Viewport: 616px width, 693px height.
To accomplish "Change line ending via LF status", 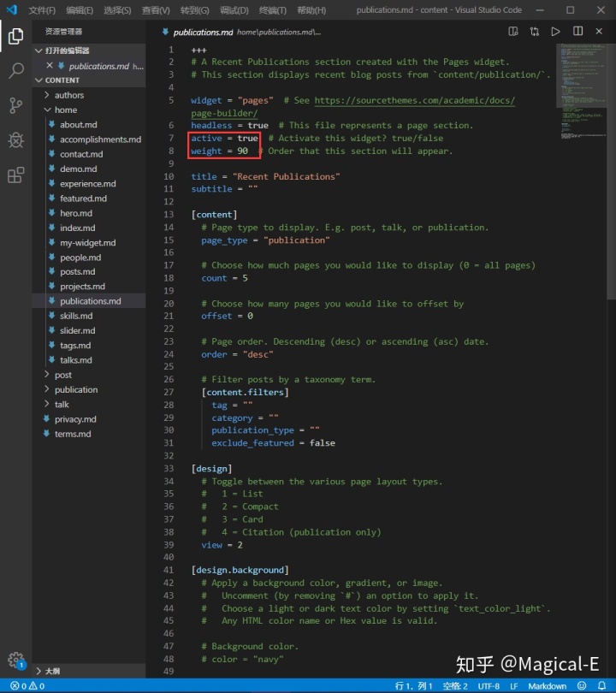I will (513, 686).
